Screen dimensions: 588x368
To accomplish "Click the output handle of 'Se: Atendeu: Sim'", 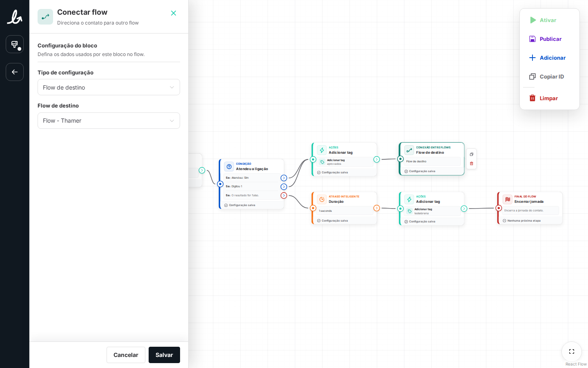I will tap(284, 178).
